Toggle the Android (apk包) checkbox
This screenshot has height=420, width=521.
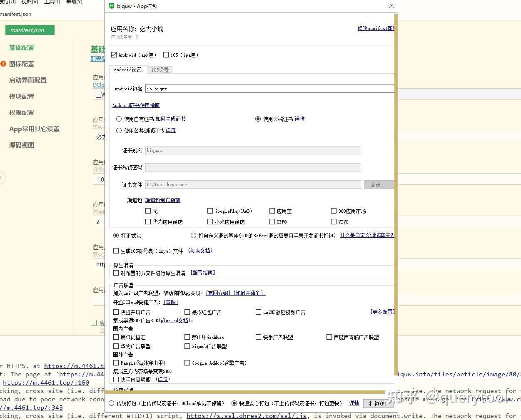(114, 55)
